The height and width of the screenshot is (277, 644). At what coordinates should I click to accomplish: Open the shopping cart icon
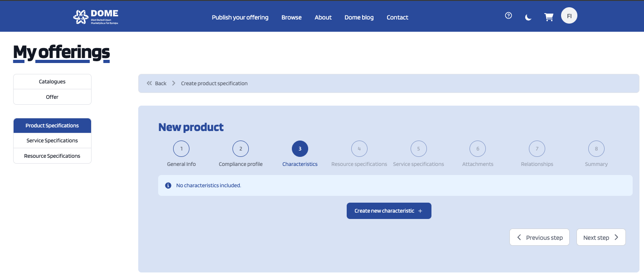548,17
